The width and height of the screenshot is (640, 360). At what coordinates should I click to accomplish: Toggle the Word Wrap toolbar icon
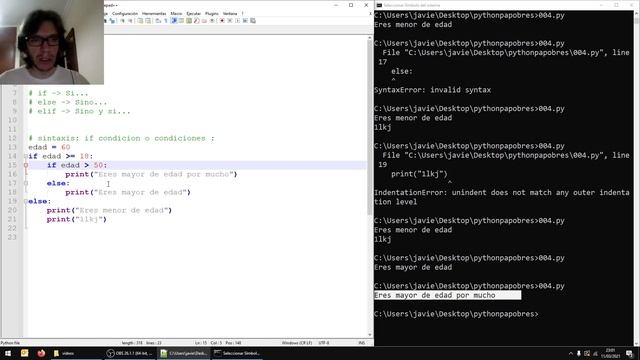[x=158, y=20]
